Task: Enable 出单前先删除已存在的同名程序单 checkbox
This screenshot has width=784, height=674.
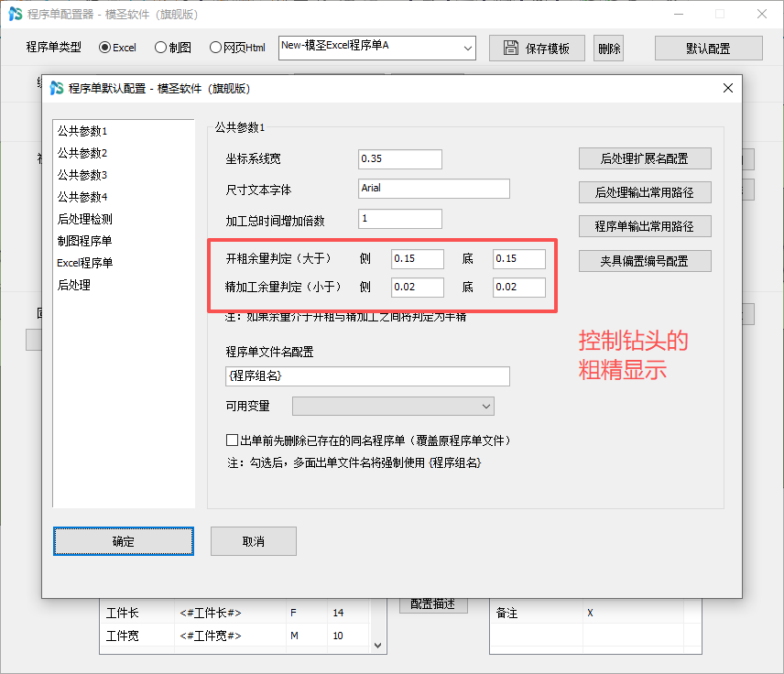Action: 232,440
